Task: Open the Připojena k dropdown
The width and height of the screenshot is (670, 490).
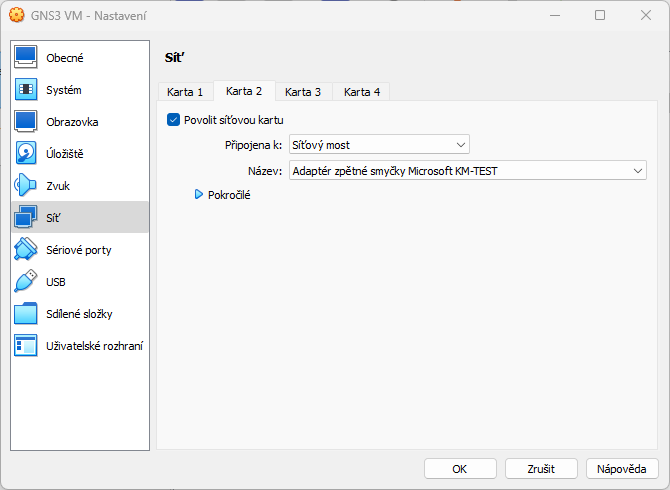Action: tap(379, 145)
